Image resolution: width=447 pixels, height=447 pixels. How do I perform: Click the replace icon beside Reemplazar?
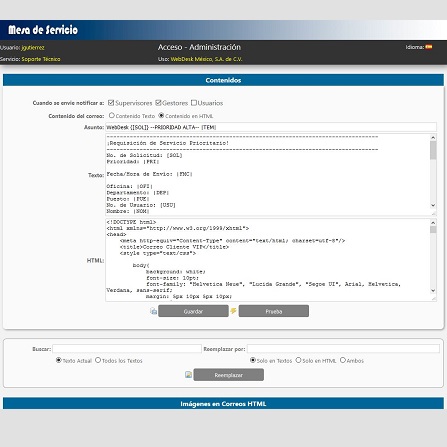tap(188, 375)
